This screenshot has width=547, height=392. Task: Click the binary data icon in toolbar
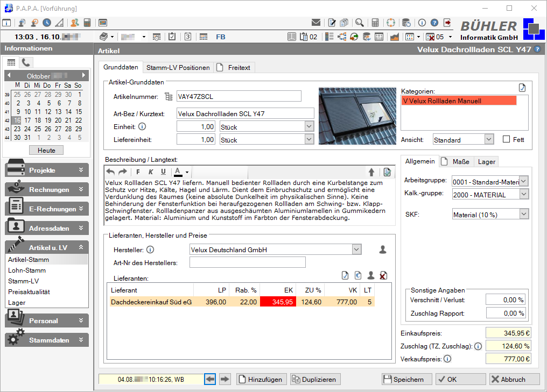(379, 37)
